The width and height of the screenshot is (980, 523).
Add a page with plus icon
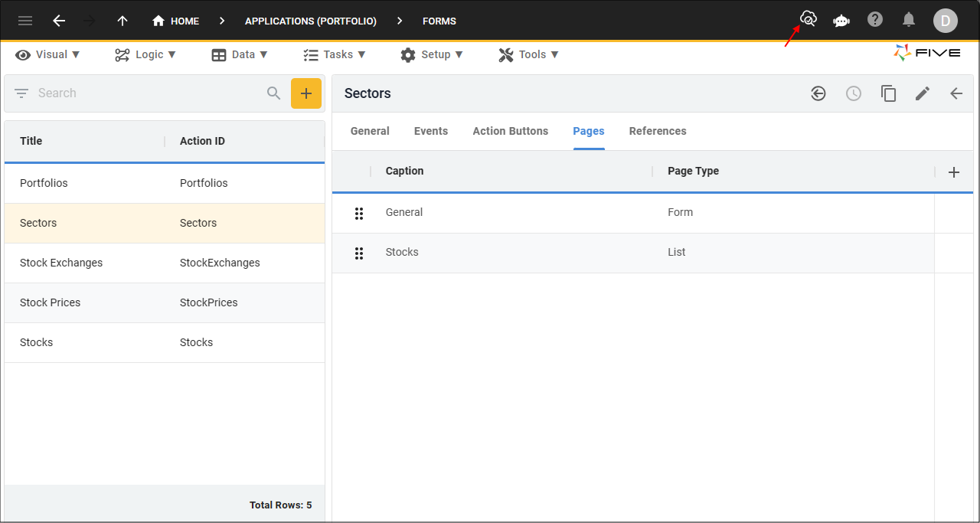pyautogui.click(x=954, y=172)
